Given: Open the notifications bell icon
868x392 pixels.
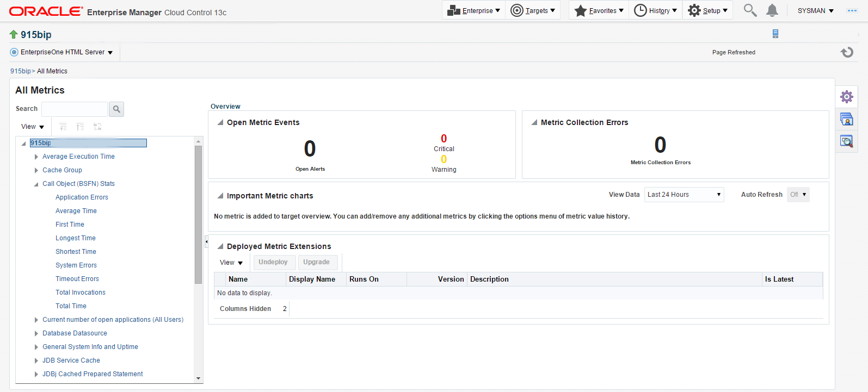Looking at the screenshot, I should click(x=772, y=10).
